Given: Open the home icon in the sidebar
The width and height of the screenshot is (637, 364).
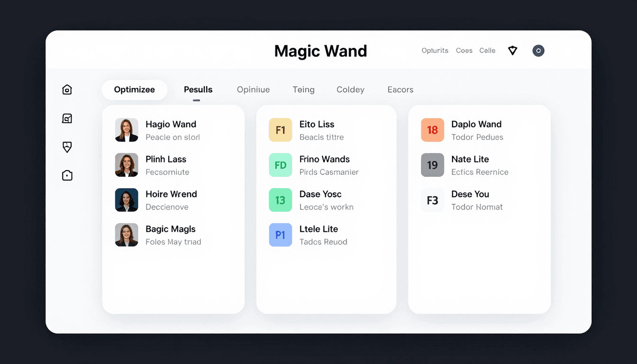Looking at the screenshot, I should pos(67,90).
